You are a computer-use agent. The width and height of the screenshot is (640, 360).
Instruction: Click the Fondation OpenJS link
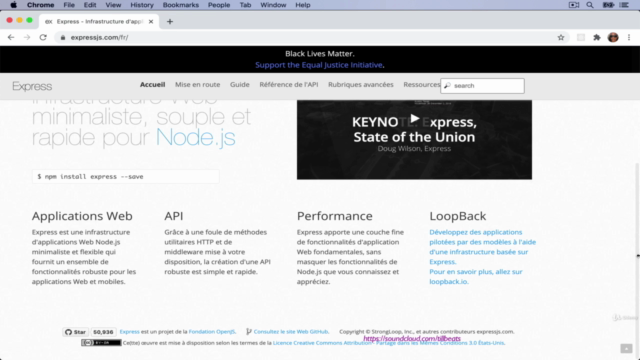point(212,332)
